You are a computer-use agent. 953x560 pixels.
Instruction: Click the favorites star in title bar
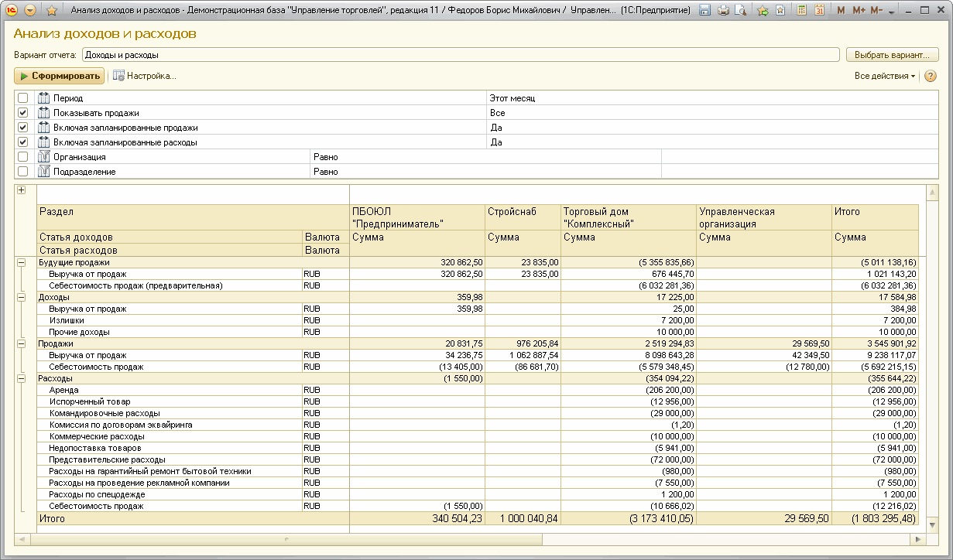point(52,11)
